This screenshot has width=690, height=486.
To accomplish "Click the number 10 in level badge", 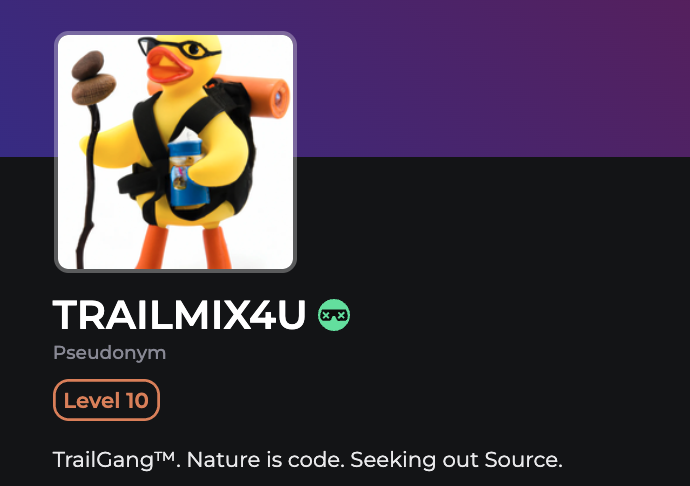I will tap(137, 400).
